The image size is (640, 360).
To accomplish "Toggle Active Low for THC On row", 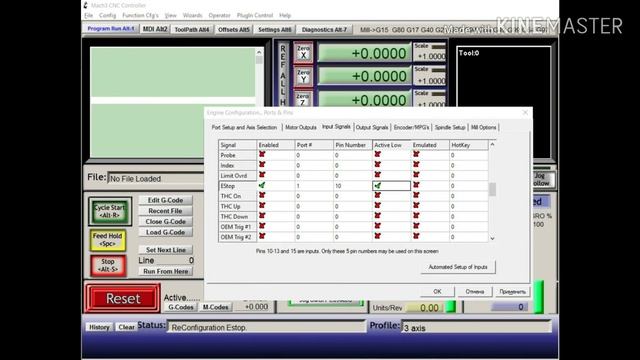I will point(378,196).
